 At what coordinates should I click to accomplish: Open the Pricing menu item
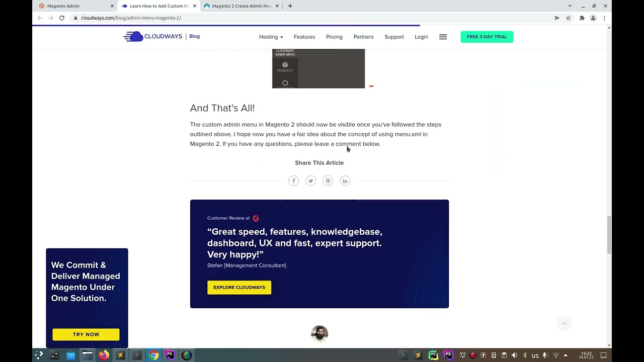pyautogui.click(x=334, y=37)
